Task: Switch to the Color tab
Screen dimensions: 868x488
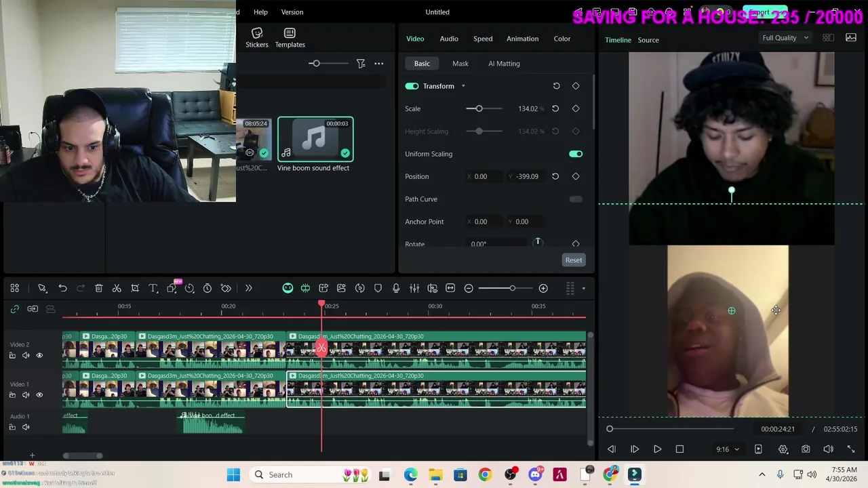Action: [x=562, y=39]
